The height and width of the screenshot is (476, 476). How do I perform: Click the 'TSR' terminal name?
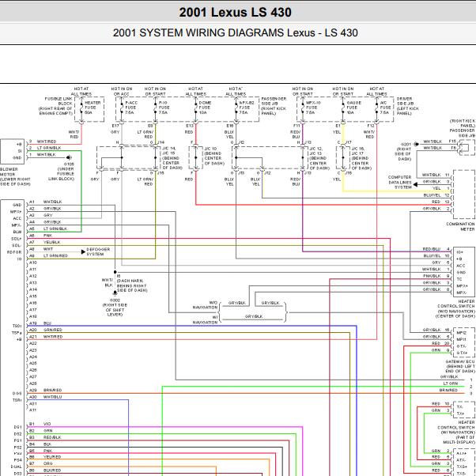(17, 400)
